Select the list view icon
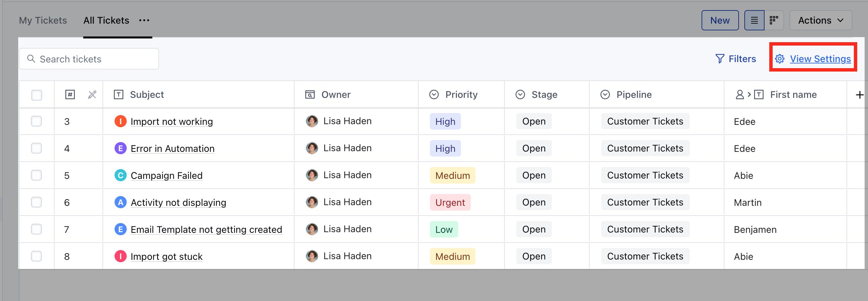This screenshot has width=868, height=301. pyautogui.click(x=754, y=20)
